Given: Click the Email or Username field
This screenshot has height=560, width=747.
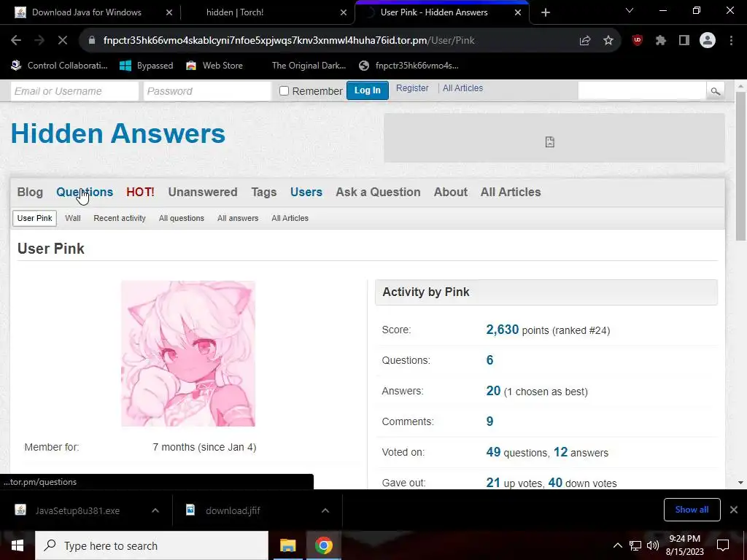Looking at the screenshot, I should click(x=74, y=91).
